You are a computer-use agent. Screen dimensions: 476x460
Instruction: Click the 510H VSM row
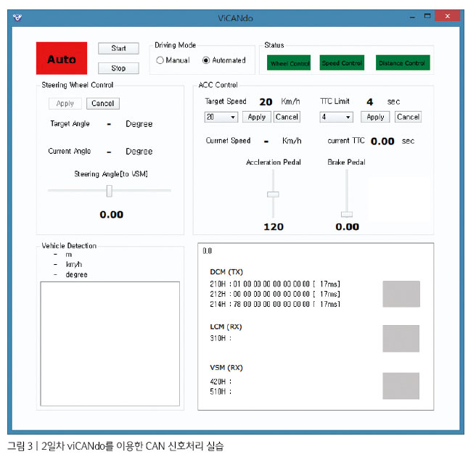coord(221,392)
